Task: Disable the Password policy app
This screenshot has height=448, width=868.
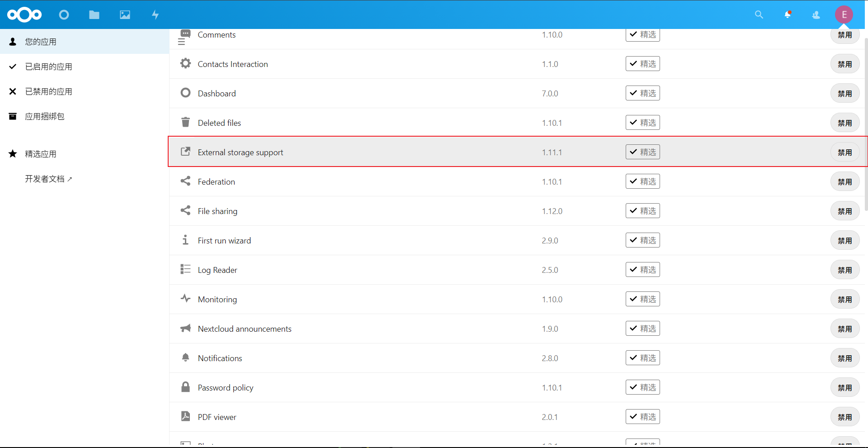Action: (x=844, y=388)
